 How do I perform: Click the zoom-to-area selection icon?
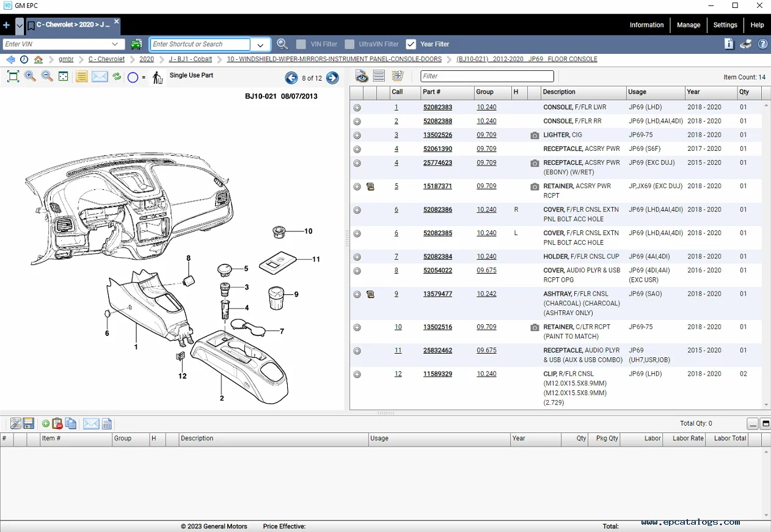tap(64, 76)
